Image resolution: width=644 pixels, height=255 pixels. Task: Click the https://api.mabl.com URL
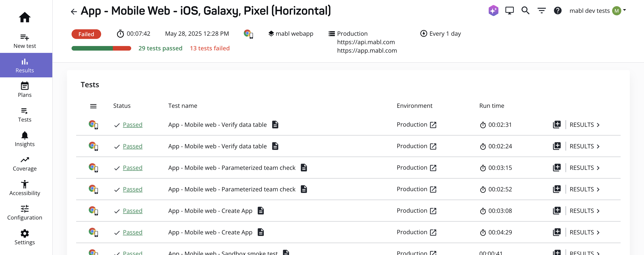(x=366, y=42)
